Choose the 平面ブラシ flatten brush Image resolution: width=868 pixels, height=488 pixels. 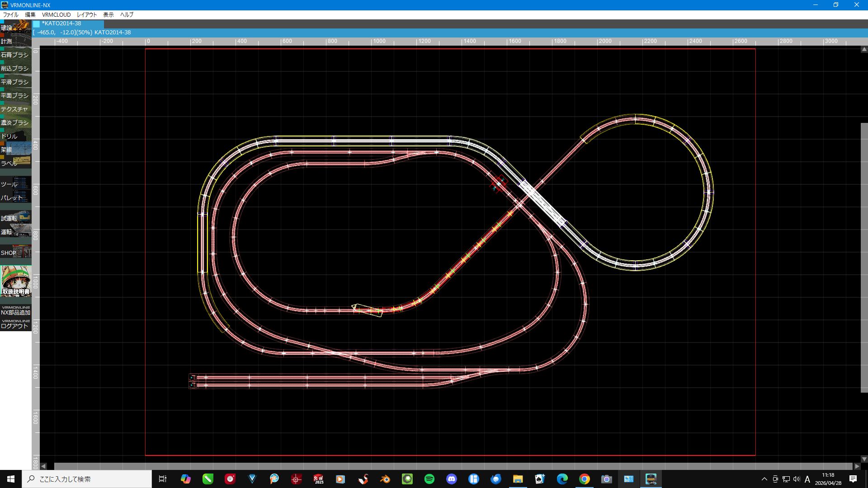click(16, 94)
